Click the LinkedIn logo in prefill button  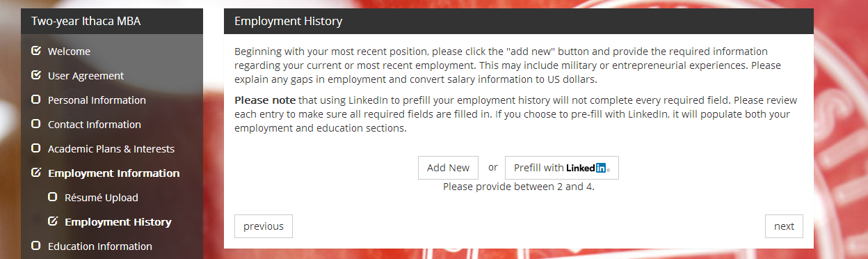[x=588, y=168]
